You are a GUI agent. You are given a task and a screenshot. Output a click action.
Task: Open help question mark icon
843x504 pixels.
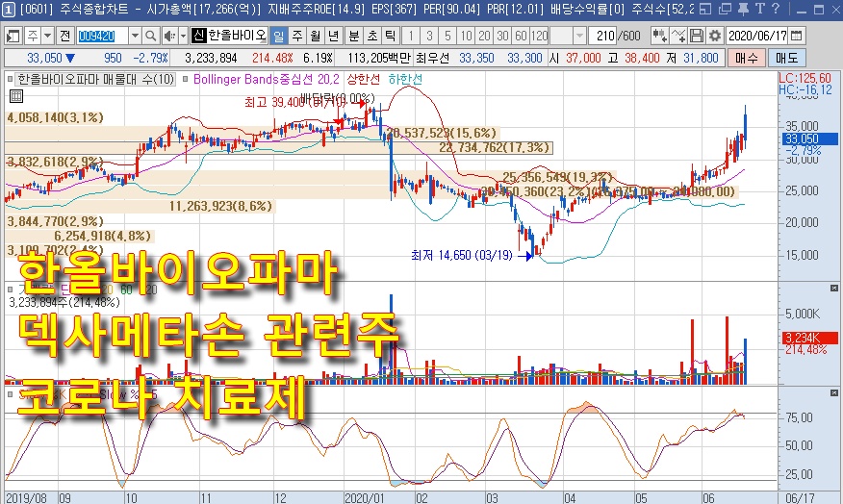pos(776,9)
